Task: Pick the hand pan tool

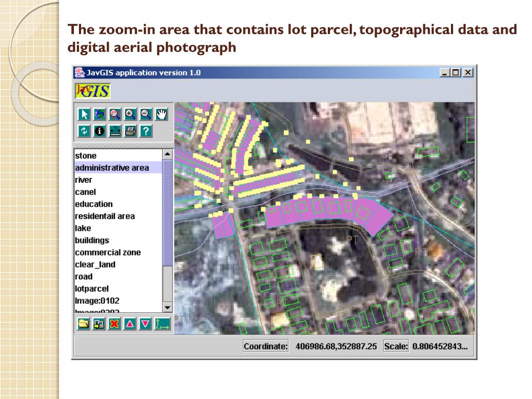Action: (x=162, y=114)
